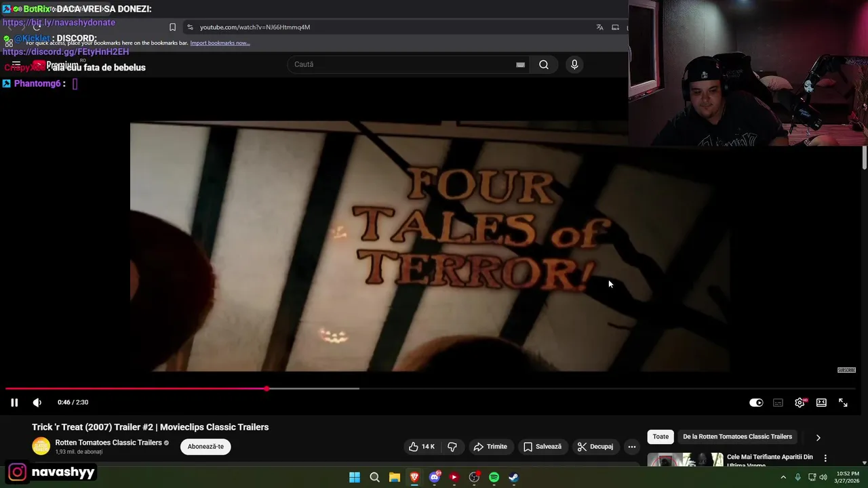Open more actions ellipsis menu
This screenshot has height=488, width=868.
coord(632,447)
